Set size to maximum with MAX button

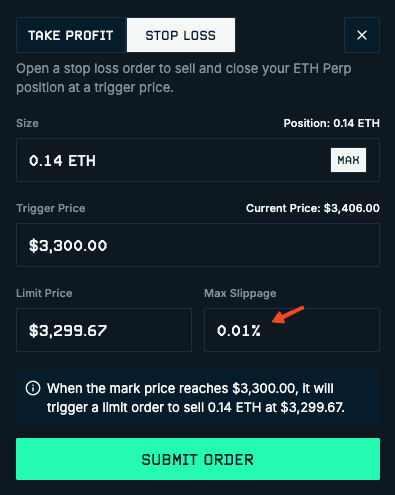(x=348, y=160)
